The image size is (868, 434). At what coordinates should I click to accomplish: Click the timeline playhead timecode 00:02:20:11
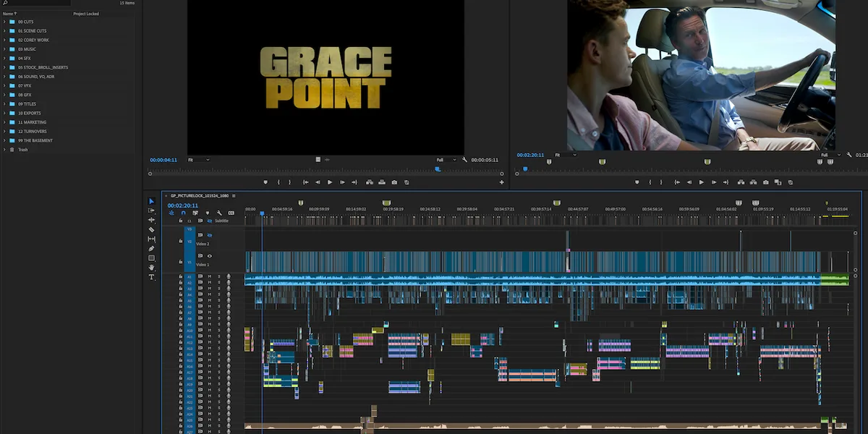click(x=183, y=205)
